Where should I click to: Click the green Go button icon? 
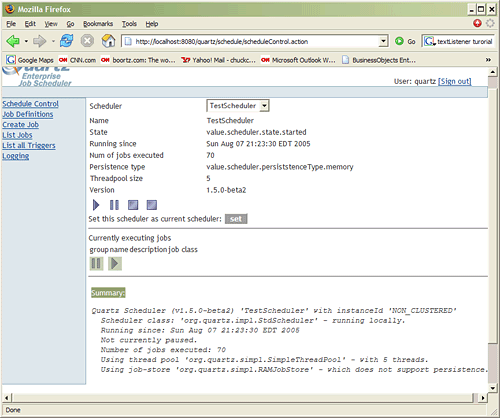point(399,41)
